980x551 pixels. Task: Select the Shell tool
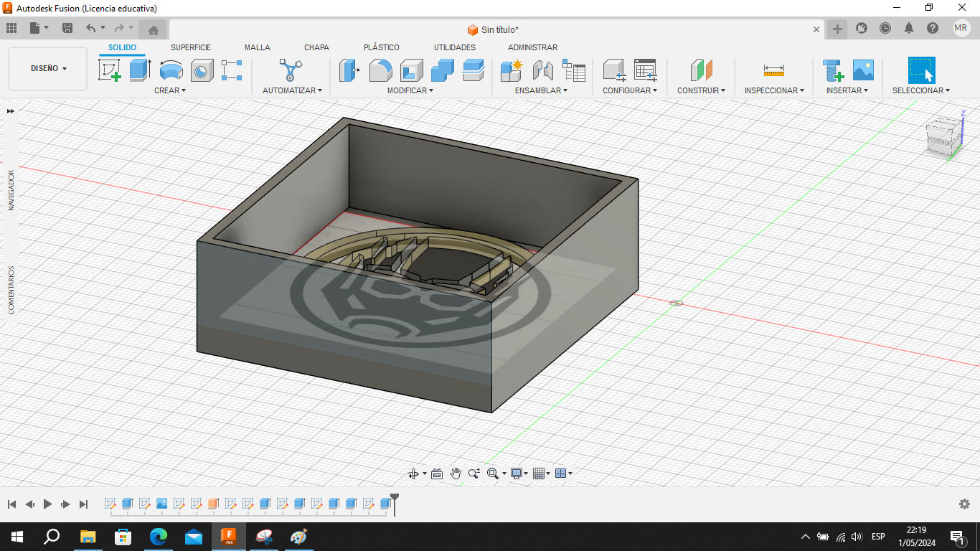point(411,70)
